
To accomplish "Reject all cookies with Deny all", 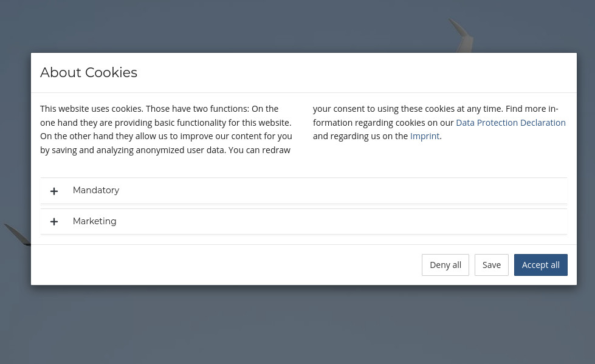I will (x=445, y=265).
